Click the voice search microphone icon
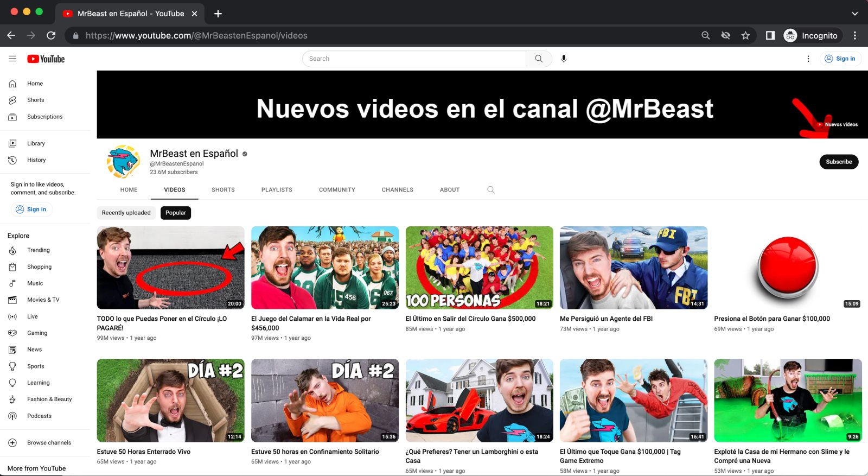This screenshot has height=476, width=868. pyautogui.click(x=564, y=59)
